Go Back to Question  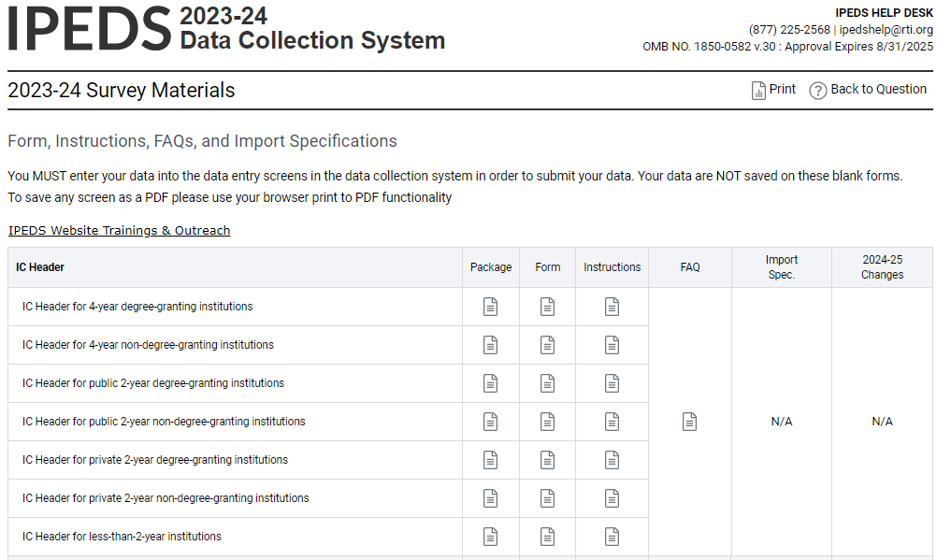coord(868,90)
